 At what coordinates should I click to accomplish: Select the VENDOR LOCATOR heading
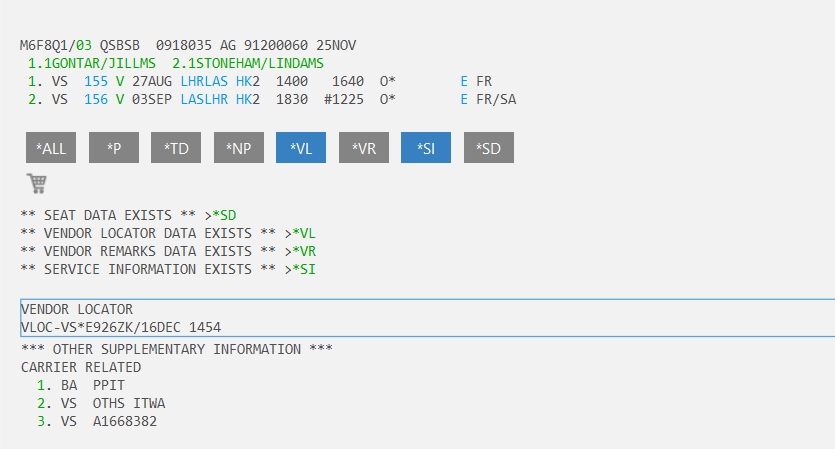77,309
